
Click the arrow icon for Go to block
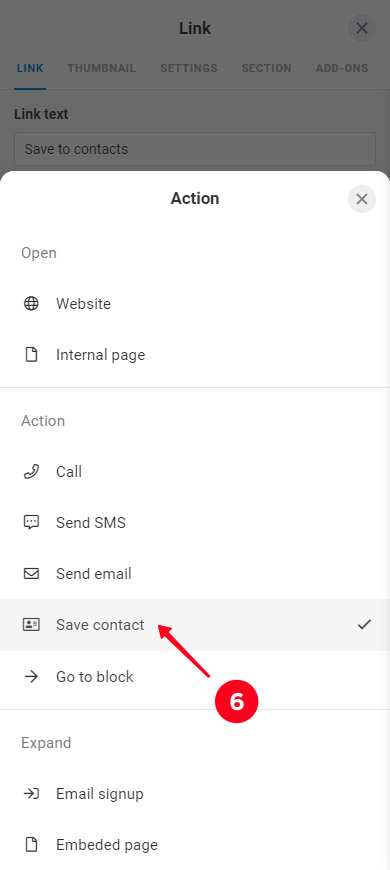31,676
